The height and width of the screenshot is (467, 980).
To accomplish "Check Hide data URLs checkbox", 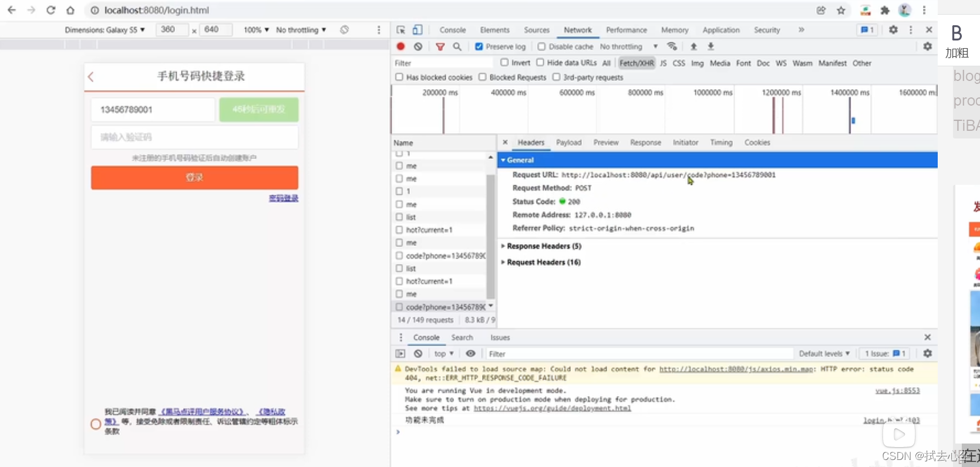I will point(540,62).
